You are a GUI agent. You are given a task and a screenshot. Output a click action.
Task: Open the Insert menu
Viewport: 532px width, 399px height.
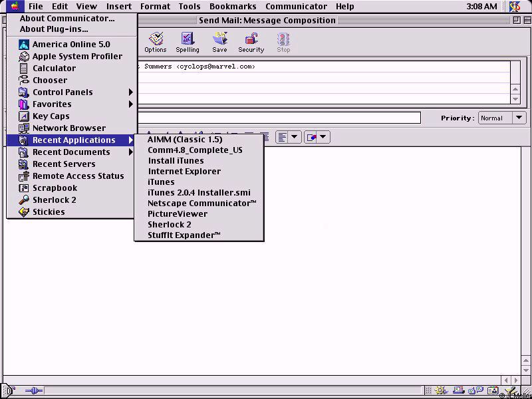[x=119, y=7]
